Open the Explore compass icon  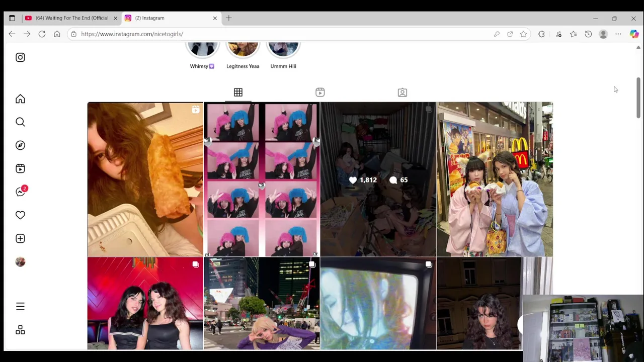(x=20, y=145)
